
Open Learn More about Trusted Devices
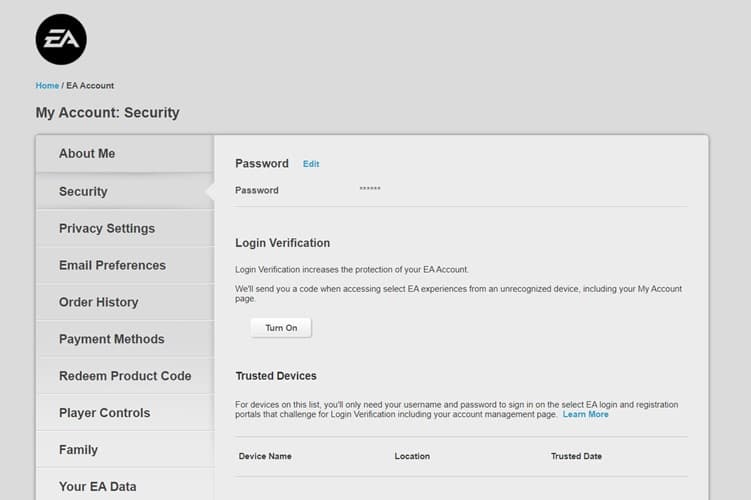pyautogui.click(x=585, y=414)
